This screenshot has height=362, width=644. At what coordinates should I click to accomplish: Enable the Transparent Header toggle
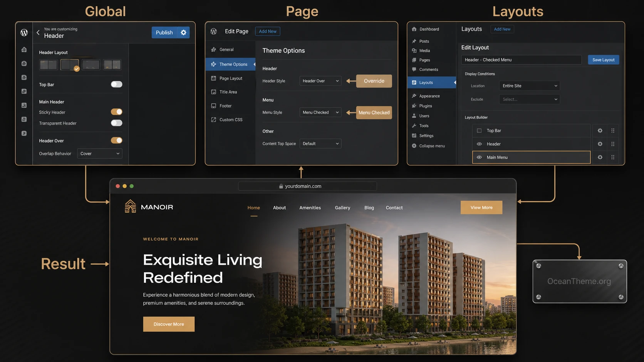[x=116, y=123]
